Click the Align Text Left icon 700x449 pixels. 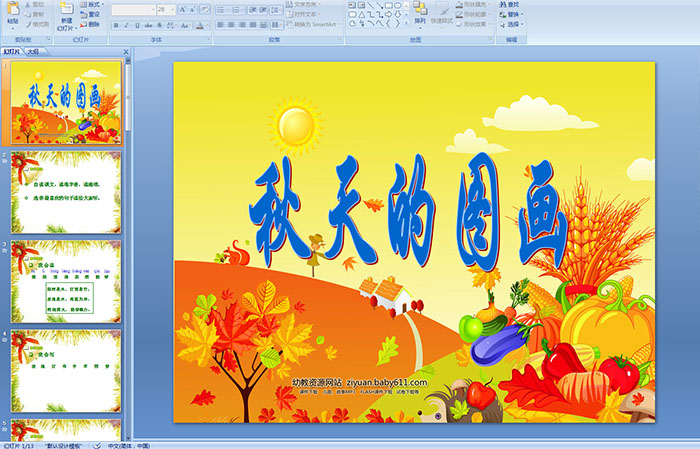(x=221, y=25)
